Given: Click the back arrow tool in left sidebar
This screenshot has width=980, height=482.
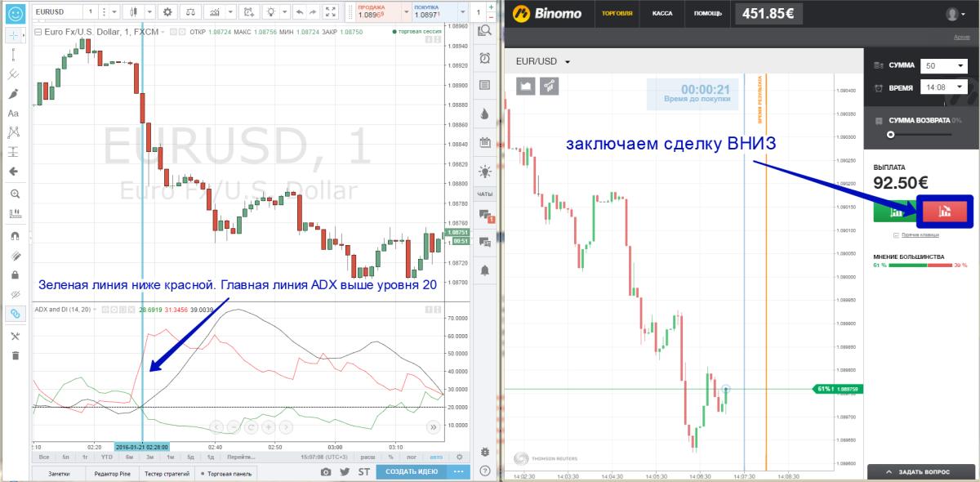Looking at the screenshot, I should coord(14,172).
